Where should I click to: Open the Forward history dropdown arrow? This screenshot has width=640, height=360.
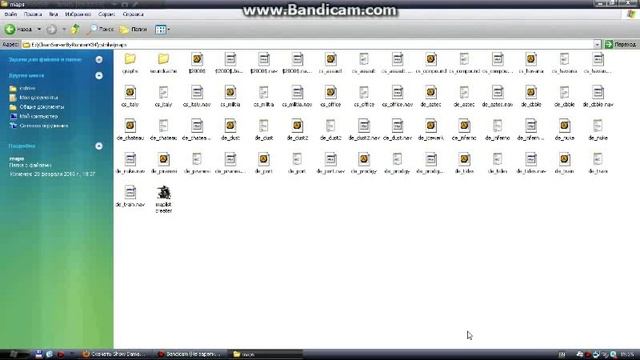[64, 29]
